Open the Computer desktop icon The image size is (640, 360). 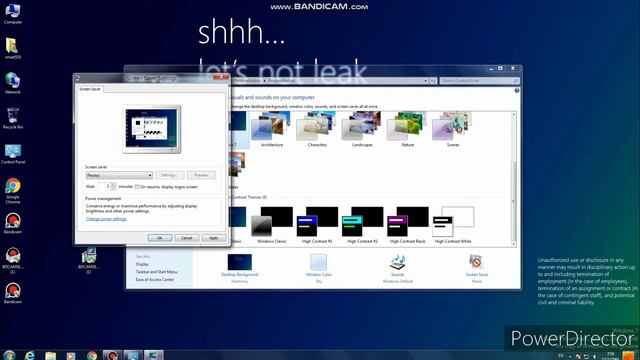point(13,13)
